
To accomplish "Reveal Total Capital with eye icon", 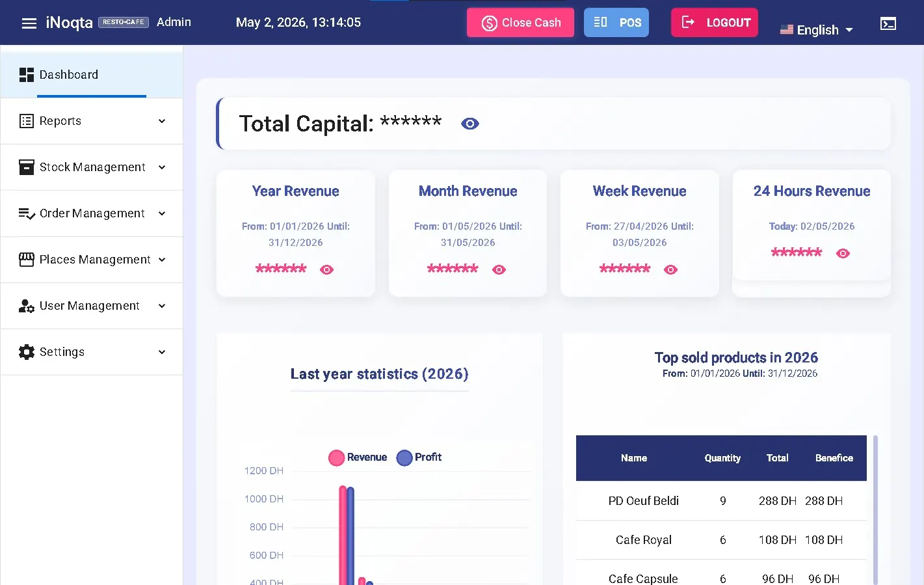I will coord(470,124).
